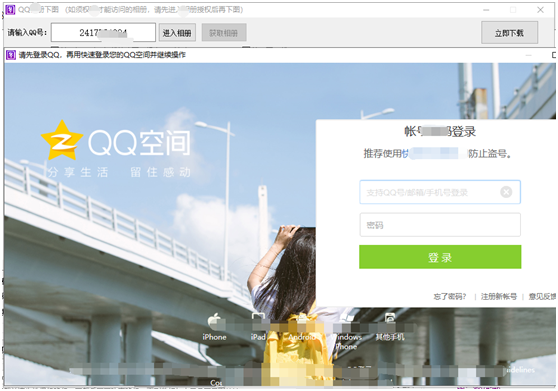Click the iPhone download icon
558x391 pixels.
214,321
